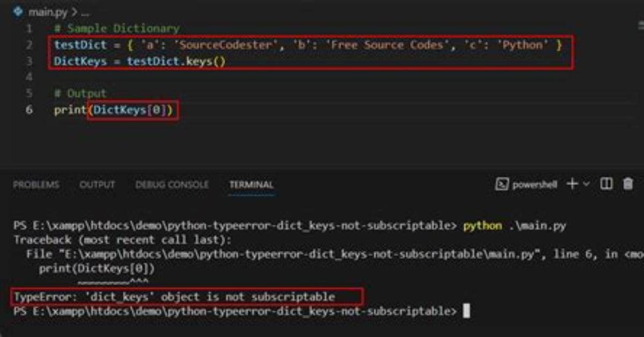This screenshot has height=337, width=644.
Task: Click the '# Sample Dictionary' comment line
Action: (117, 28)
